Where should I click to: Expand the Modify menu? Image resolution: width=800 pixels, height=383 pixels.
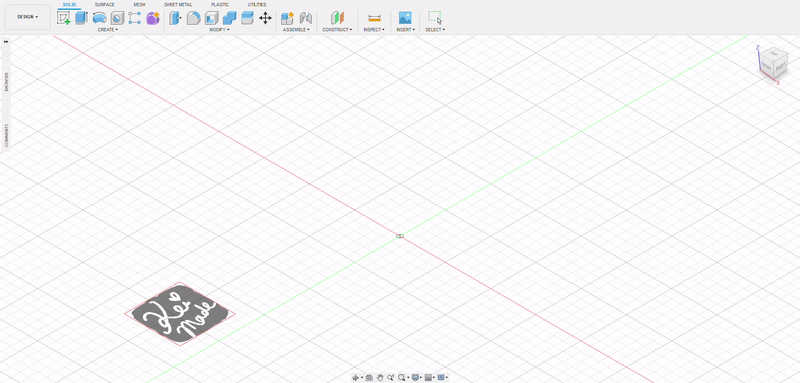[220, 30]
